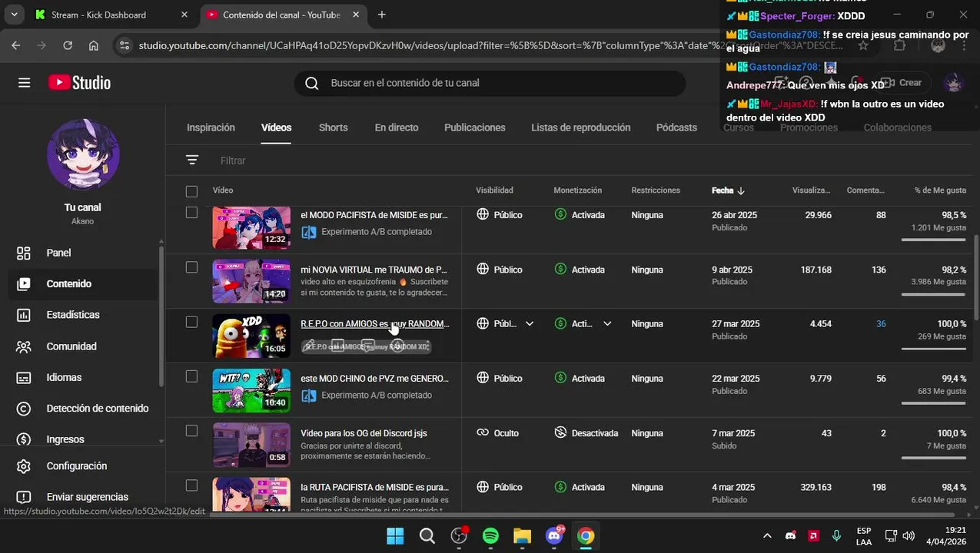Image resolution: width=980 pixels, height=553 pixels.
Task: Click the search magnifier icon
Action: (x=311, y=84)
